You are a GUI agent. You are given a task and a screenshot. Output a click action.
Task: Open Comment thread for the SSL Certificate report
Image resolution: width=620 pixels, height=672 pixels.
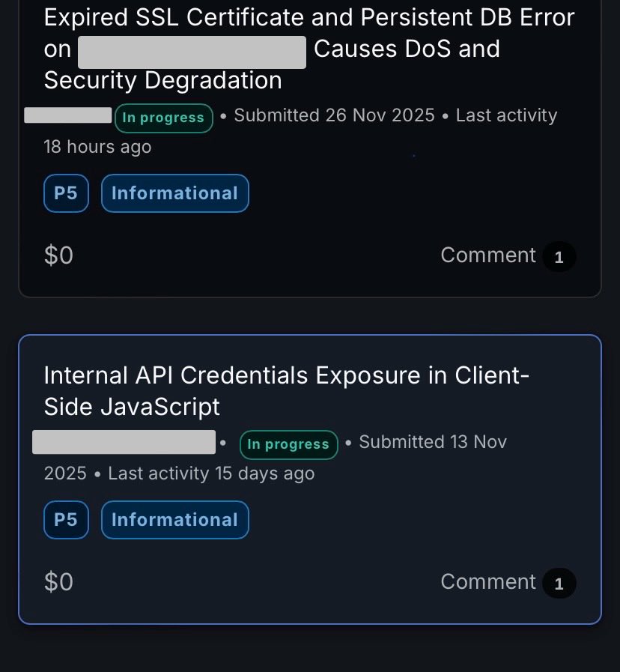tap(488, 255)
